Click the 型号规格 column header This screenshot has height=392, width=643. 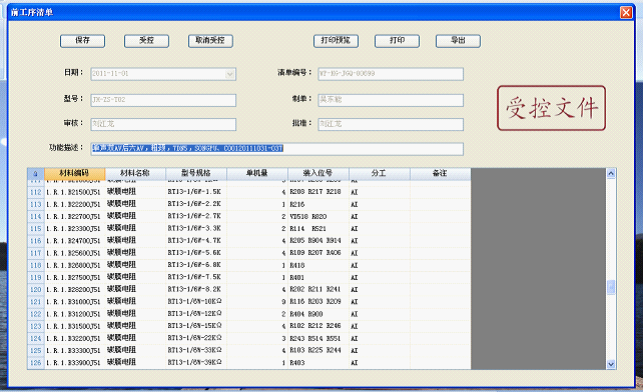pyautogui.click(x=196, y=173)
